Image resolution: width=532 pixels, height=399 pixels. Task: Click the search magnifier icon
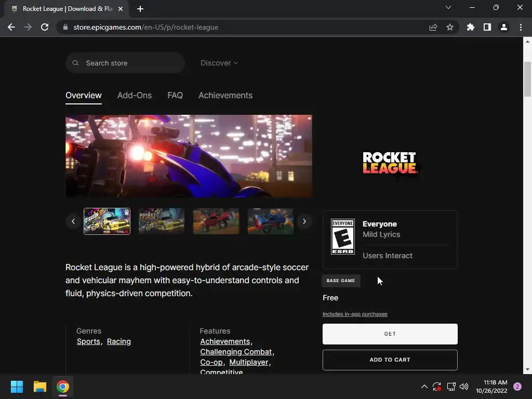(x=76, y=63)
